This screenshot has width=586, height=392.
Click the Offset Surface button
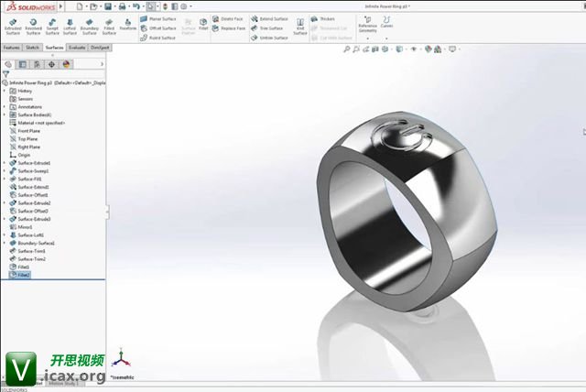tap(162, 28)
